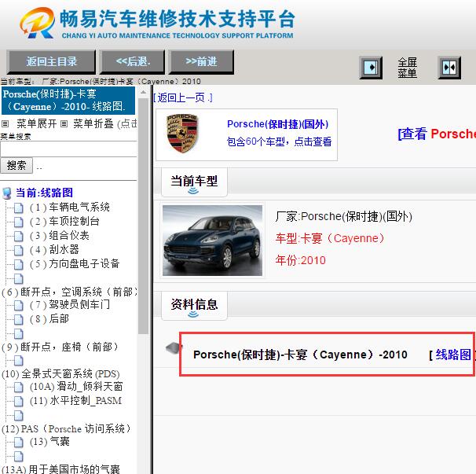Click page icon for 车辆电气系统
Viewport: 476px width, 474px height.
coord(19,208)
